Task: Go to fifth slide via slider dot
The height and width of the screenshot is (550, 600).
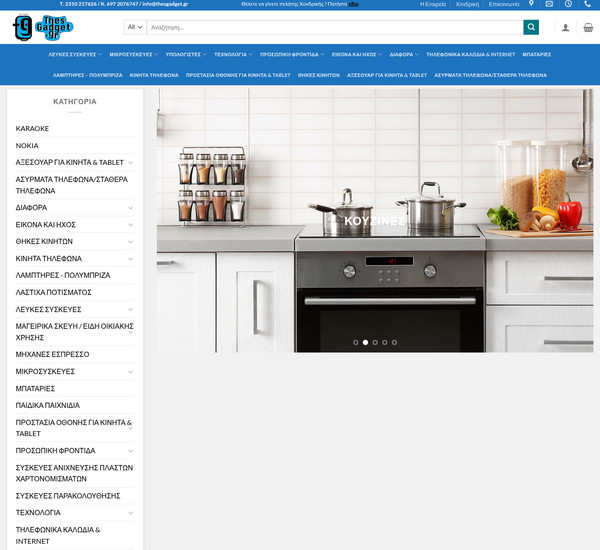Action: (394, 343)
